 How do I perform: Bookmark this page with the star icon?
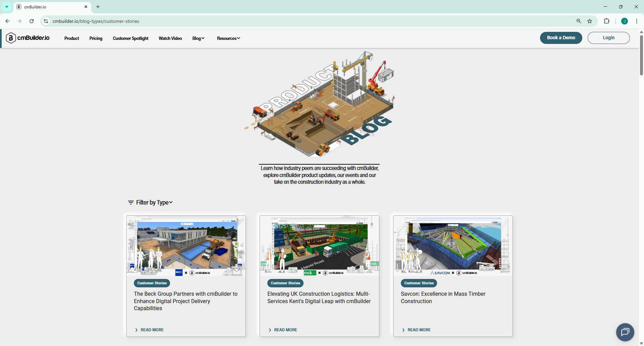tap(590, 21)
